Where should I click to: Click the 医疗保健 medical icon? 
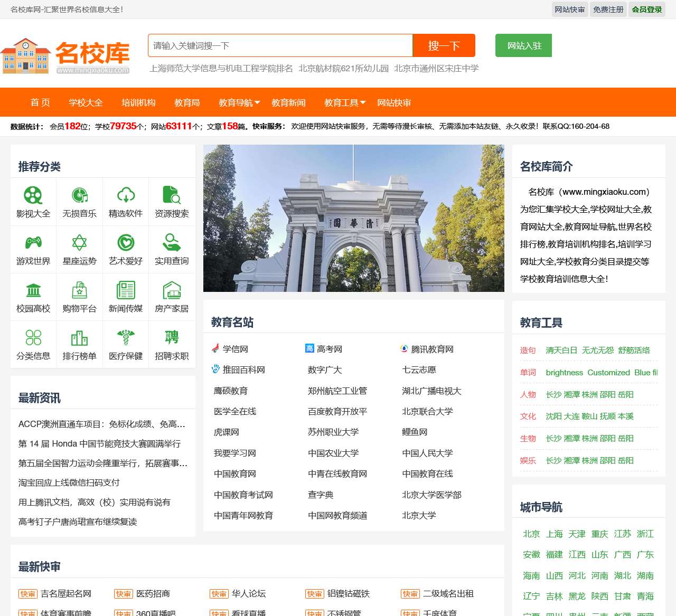coord(126,338)
